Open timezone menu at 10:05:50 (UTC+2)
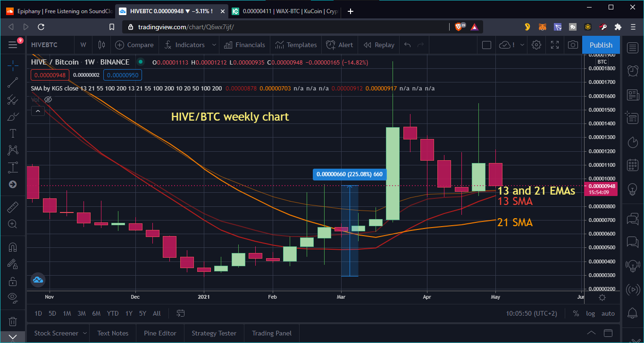The image size is (644, 343). point(531,313)
